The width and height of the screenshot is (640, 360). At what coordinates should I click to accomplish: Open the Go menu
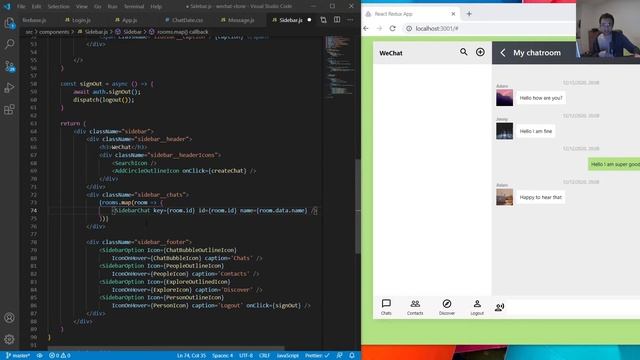98,7
